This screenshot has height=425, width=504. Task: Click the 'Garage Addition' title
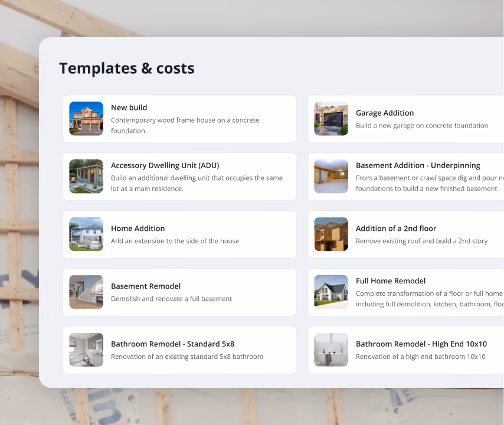point(385,113)
